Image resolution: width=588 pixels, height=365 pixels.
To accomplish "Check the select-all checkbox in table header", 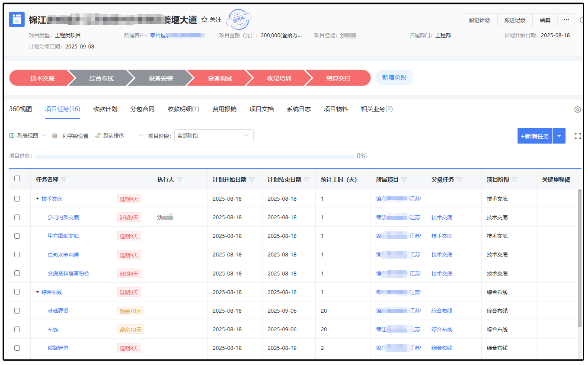I will (x=17, y=179).
